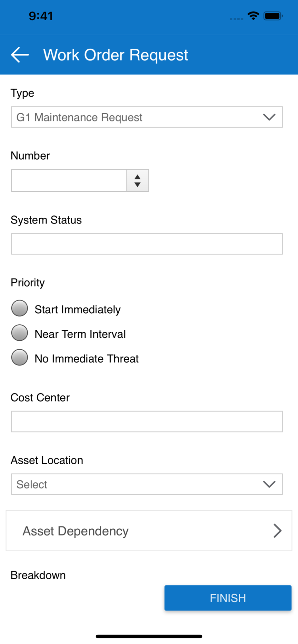Click the battery icon in status bar

click(x=273, y=16)
